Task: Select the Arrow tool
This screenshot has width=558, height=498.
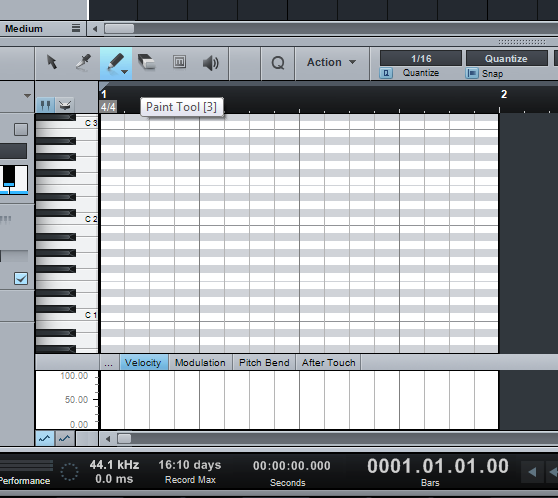Action: [x=52, y=62]
